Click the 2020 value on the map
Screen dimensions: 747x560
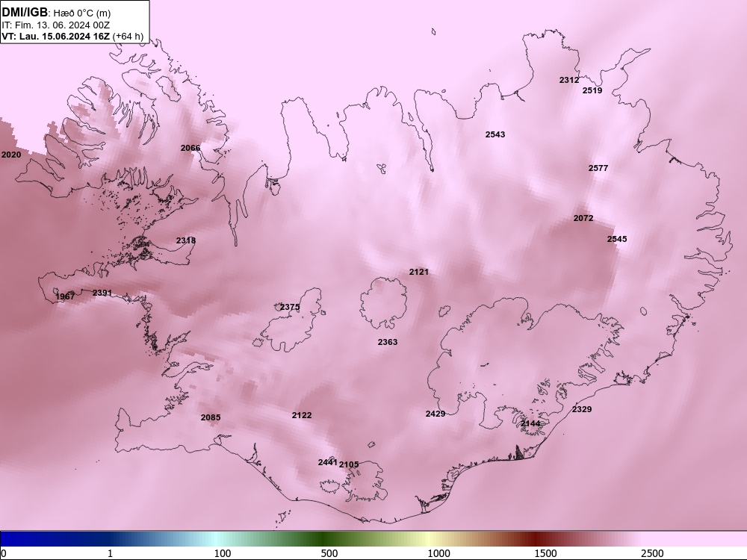pos(11,155)
